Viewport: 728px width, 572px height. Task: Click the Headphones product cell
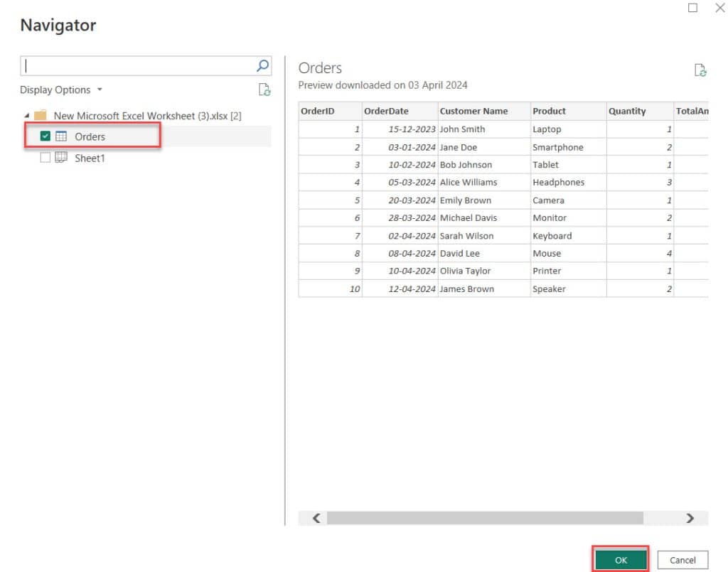point(568,183)
